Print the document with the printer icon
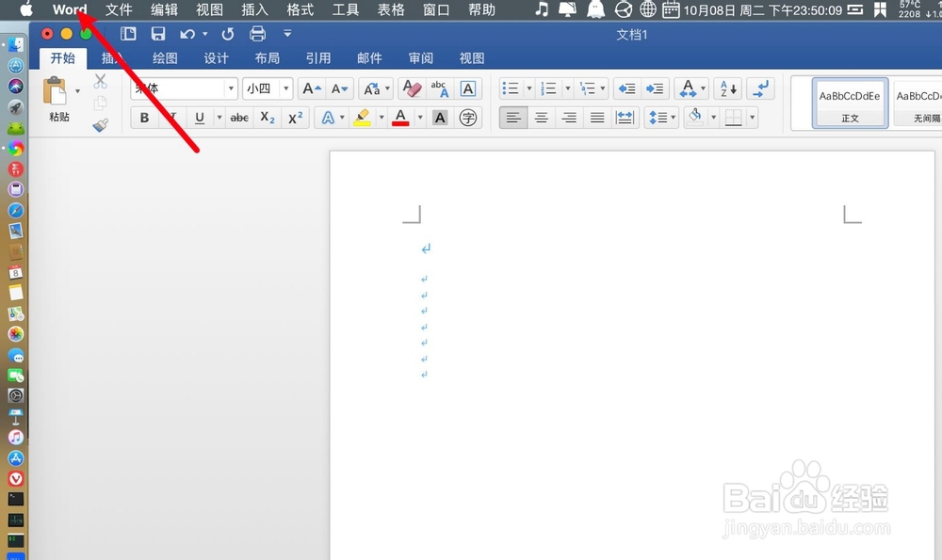Screen dimensions: 942x560 258,34
